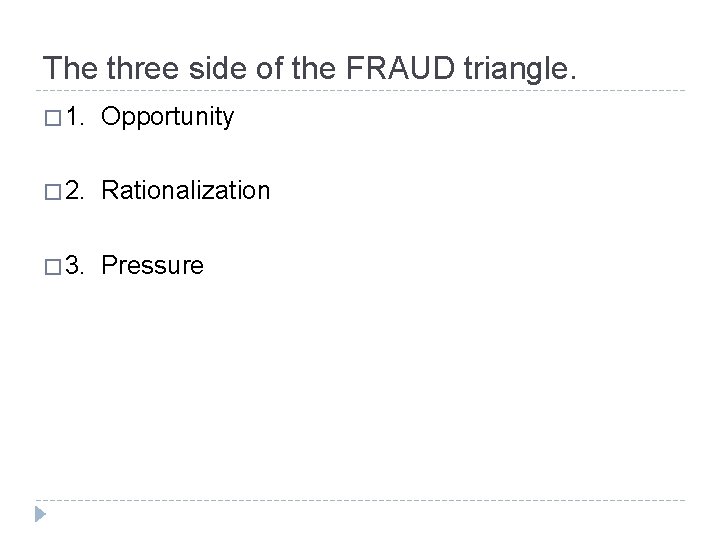The width and height of the screenshot is (720, 540).
Task: Select the word Rationalization in the list
Action: (186, 190)
